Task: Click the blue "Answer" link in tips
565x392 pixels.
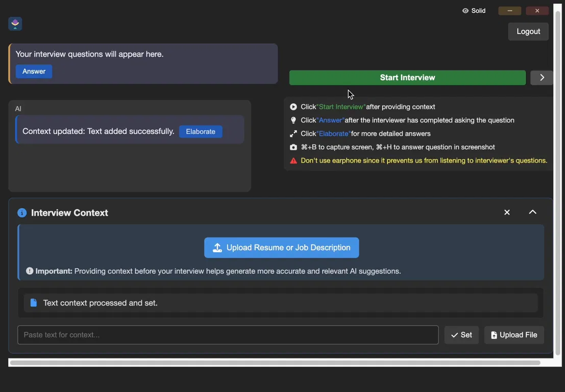Action: pos(330,120)
